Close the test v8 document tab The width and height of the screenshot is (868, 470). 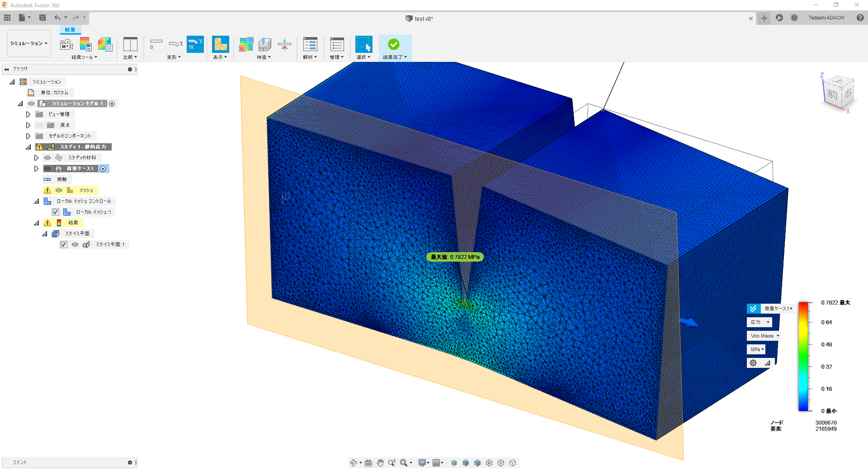coord(751,19)
